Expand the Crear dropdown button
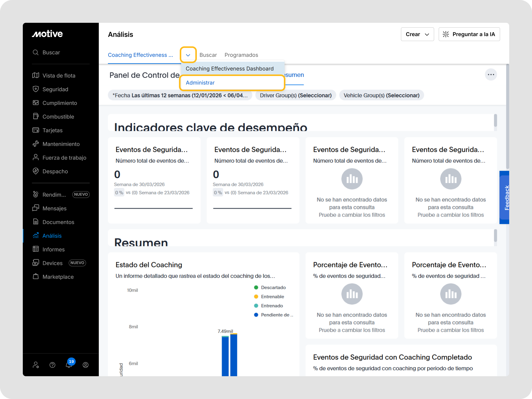Image resolution: width=532 pixels, height=399 pixels. tap(417, 34)
